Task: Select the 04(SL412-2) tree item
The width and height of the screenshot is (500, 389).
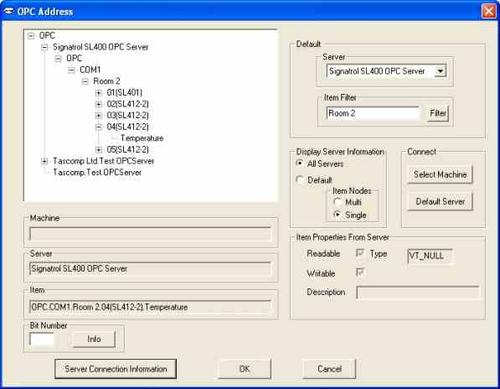Action: pyautogui.click(x=127, y=127)
